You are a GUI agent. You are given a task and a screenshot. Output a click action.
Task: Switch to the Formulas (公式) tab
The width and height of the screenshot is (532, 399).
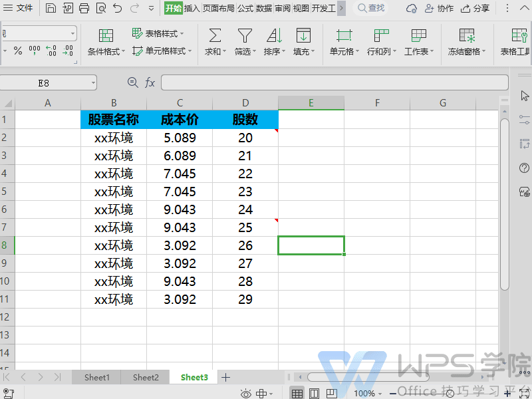coord(245,8)
